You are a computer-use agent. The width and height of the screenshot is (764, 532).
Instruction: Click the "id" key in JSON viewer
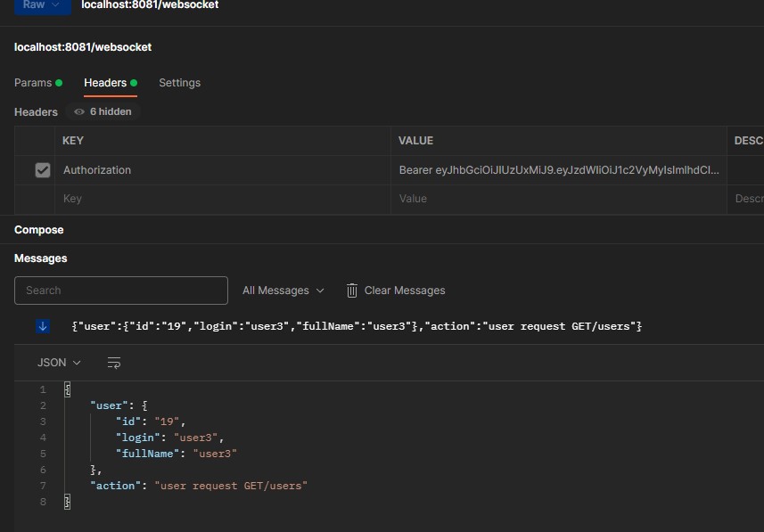(128, 422)
